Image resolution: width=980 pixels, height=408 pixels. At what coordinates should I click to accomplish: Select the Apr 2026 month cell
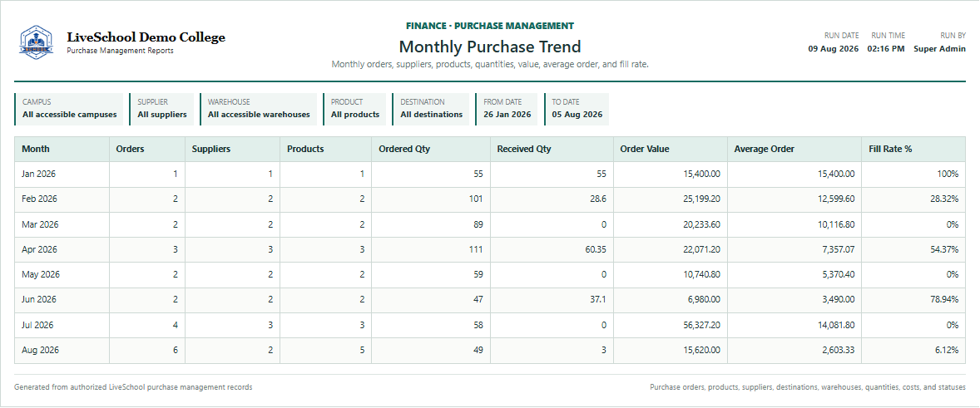[x=62, y=249]
